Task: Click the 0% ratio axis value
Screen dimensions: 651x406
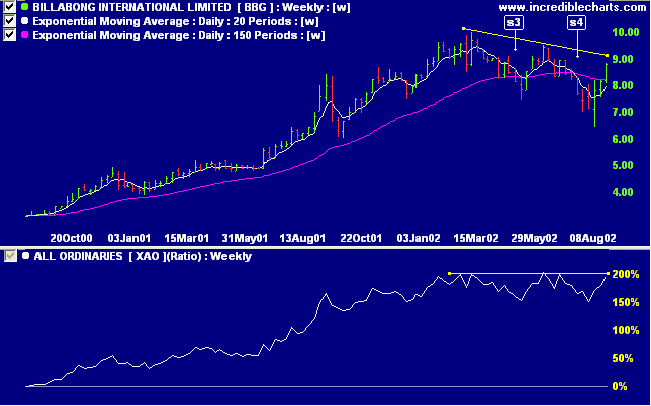Action: pyautogui.click(x=620, y=386)
